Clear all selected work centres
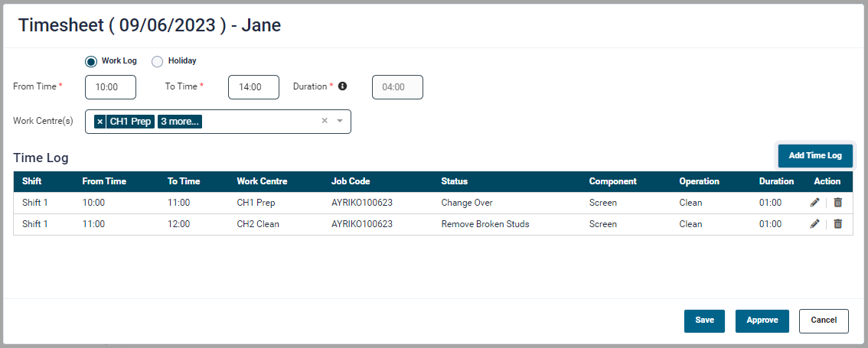Screen dimensions: 868x348 click(x=325, y=121)
